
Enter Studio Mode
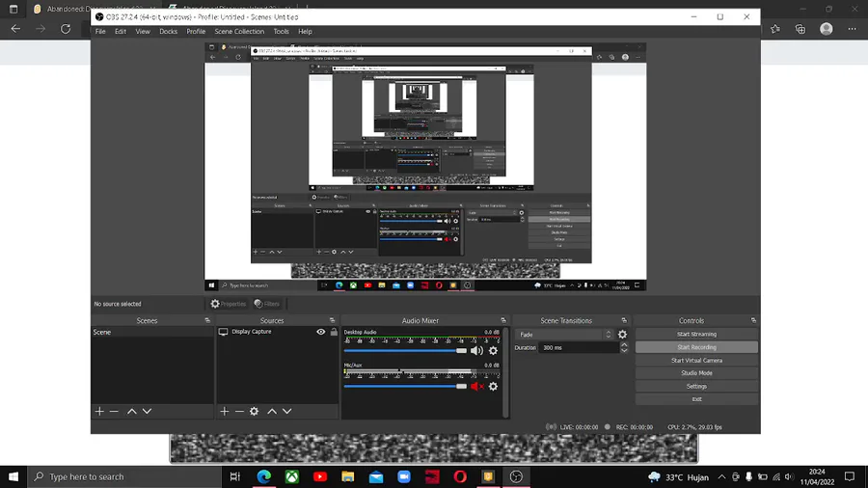696,373
